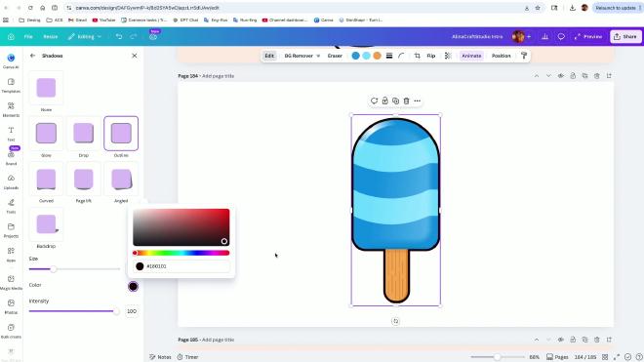This screenshot has width=644, height=362.
Task: Open the Tools sidebar panel
Action: [x=11, y=206]
